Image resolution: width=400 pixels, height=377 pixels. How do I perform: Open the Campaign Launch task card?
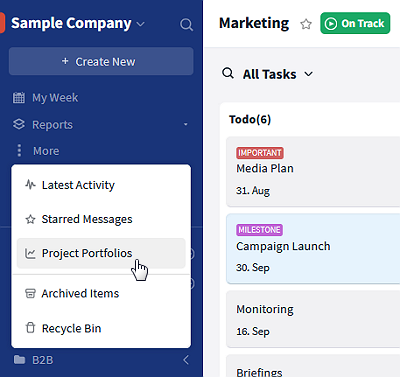coord(313,249)
